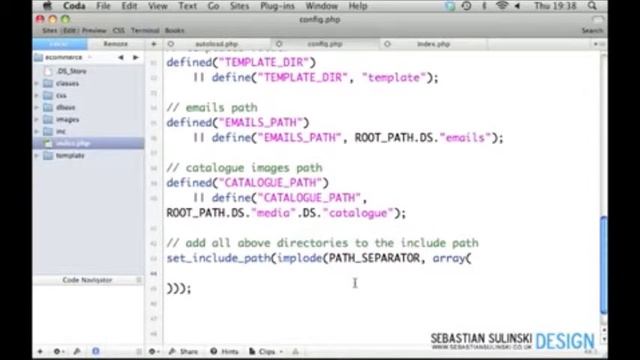This screenshot has height=360, width=640.
Task: Expand the css folder
Action: [37, 96]
